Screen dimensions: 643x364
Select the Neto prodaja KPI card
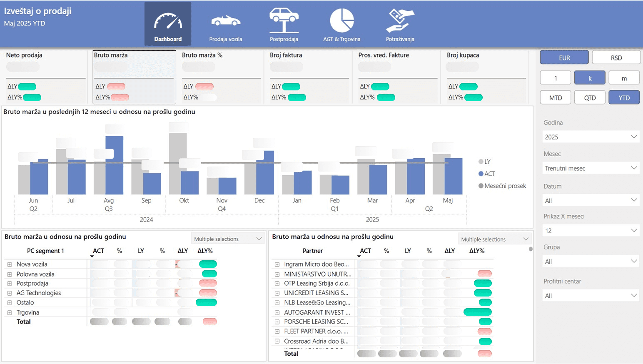[45, 77]
